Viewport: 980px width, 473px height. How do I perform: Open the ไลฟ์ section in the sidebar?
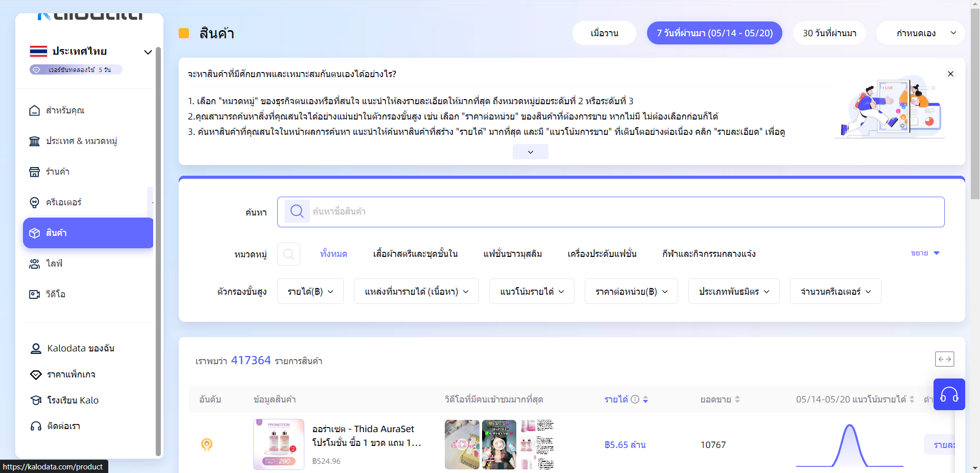54,264
